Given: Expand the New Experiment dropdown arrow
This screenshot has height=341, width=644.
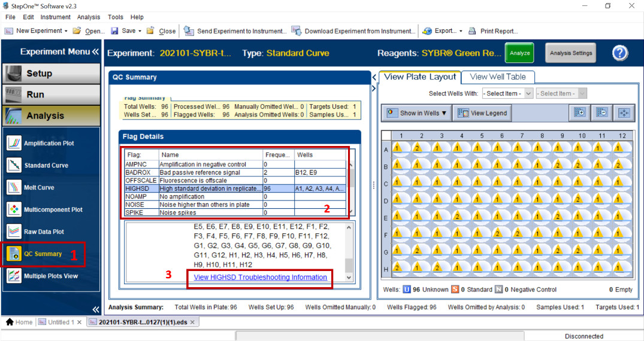Looking at the screenshot, I should 66,31.
